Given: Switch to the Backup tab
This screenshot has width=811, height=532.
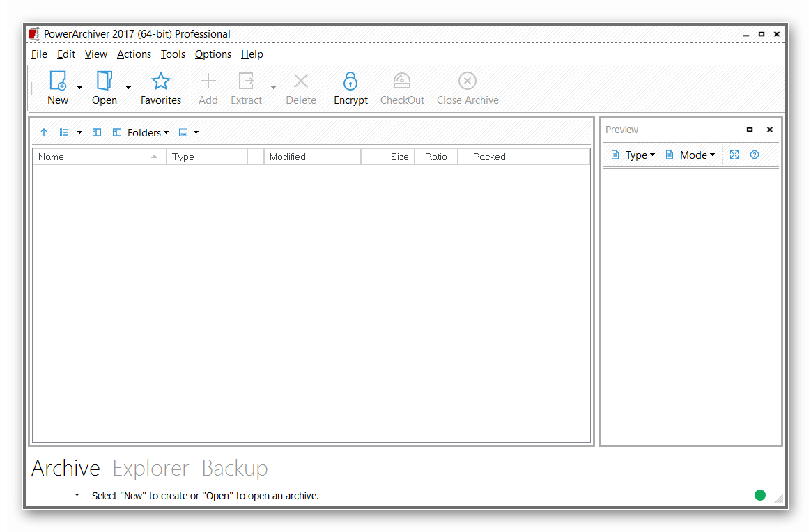Looking at the screenshot, I should coord(235,469).
